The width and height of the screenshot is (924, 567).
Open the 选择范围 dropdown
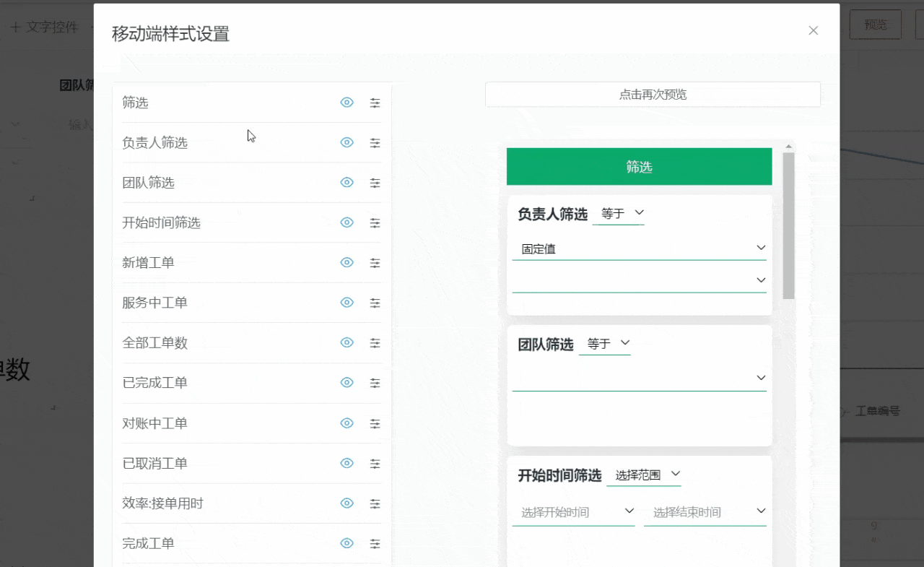tap(644, 475)
